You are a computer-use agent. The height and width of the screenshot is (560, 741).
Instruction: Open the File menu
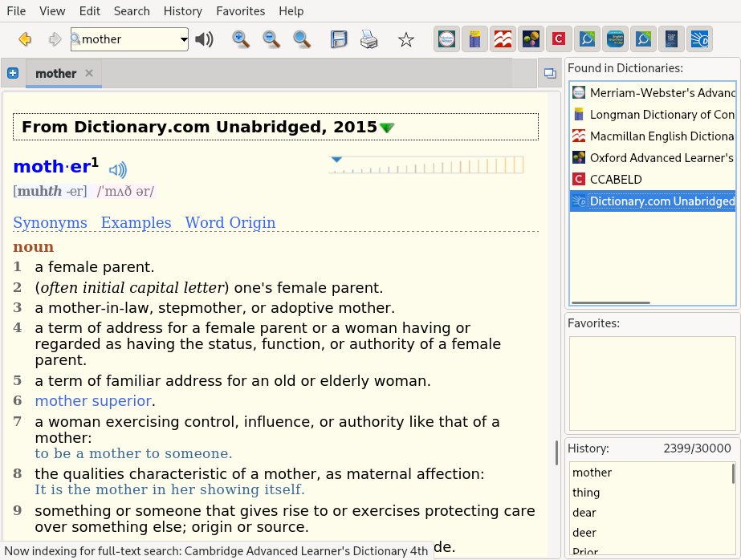16,11
